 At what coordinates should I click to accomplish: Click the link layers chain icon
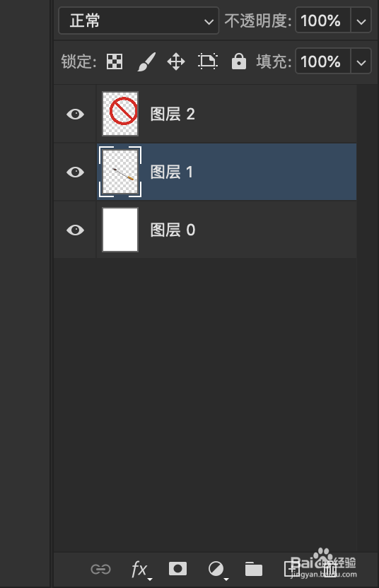pyautogui.click(x=100, y=569)
